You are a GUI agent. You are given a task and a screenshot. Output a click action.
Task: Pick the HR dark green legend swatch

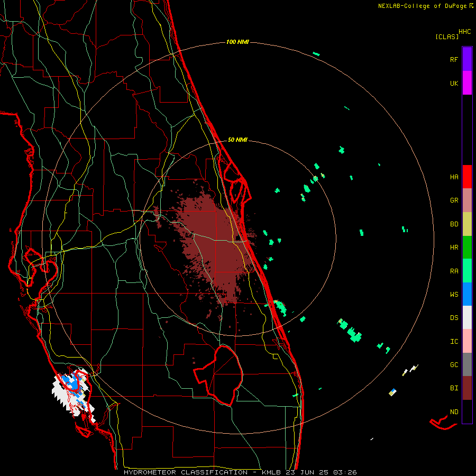click(467, 247)
